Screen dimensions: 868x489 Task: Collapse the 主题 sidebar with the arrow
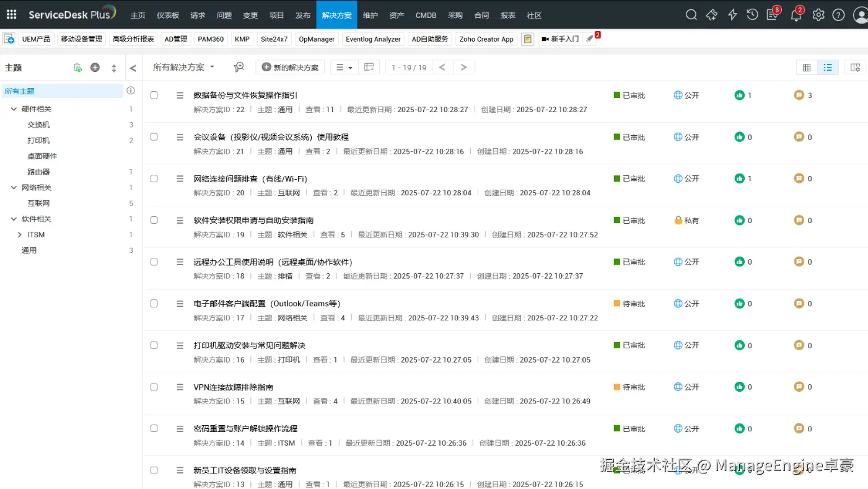133,68
